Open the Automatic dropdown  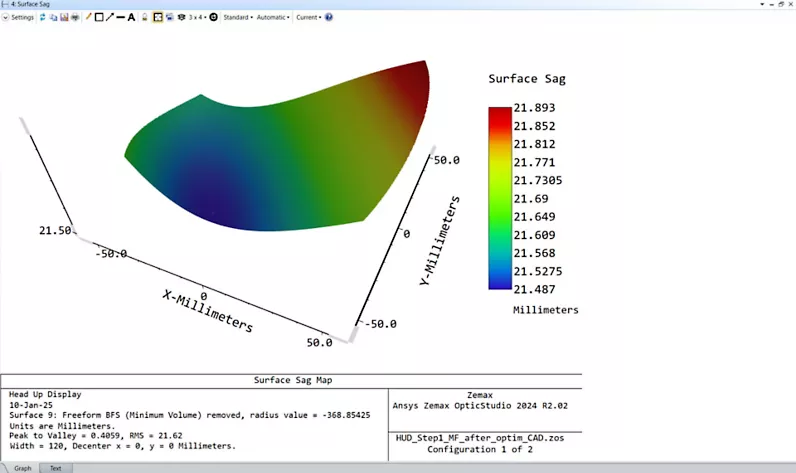(273, 17)
